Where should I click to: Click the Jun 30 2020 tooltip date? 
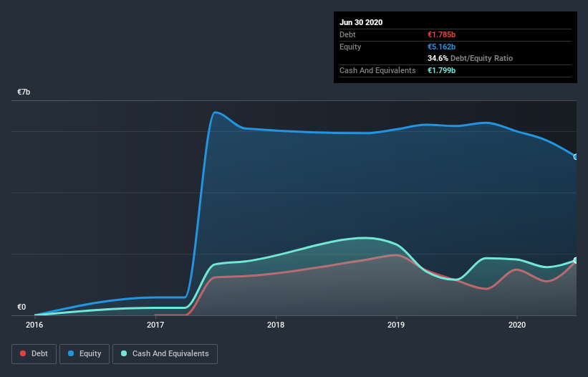(x=361, y=22)
